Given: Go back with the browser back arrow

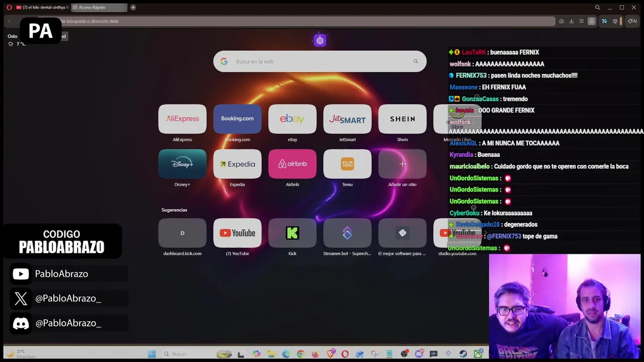Looking at the screenshot, I should 10,21.
